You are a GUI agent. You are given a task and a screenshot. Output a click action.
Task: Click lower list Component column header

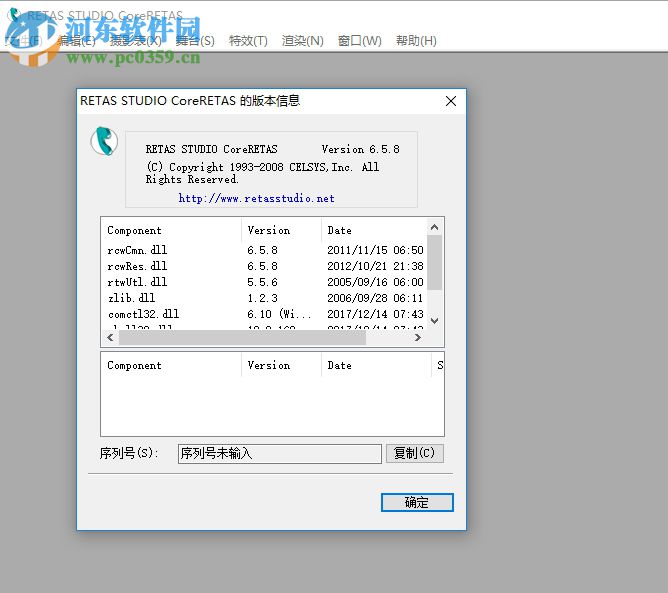171,366
